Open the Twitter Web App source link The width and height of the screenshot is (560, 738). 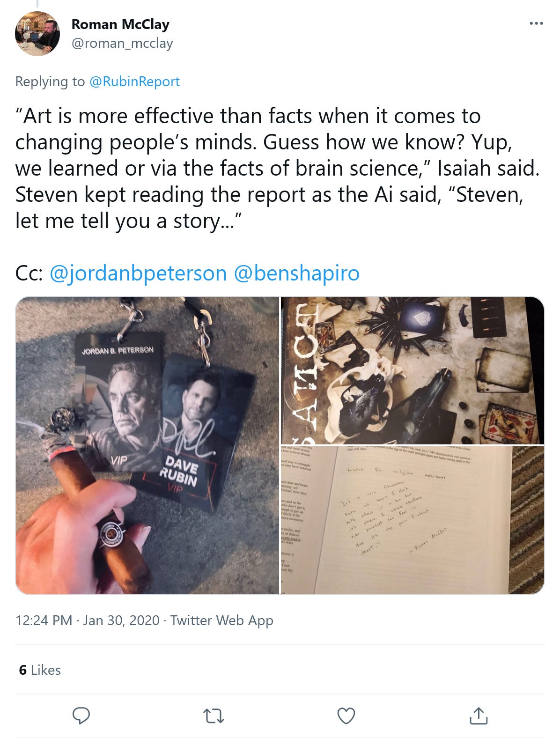pyautogui.click(x=221, y=620)
